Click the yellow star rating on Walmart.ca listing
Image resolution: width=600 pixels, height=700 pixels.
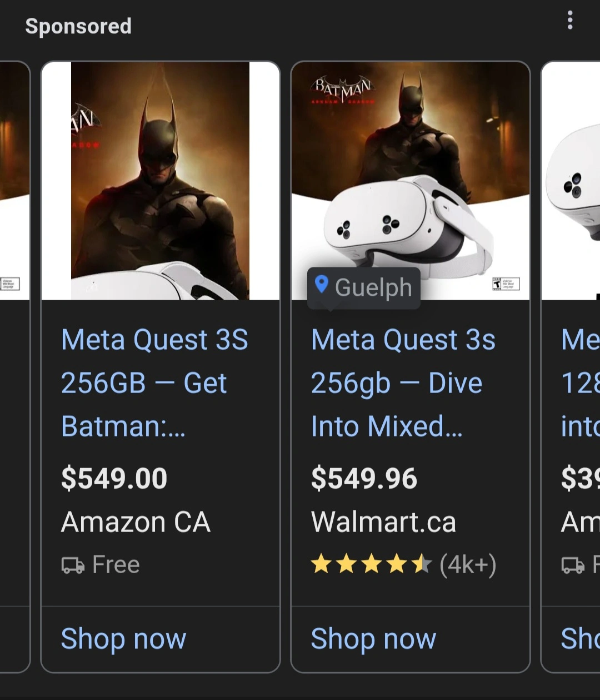[371, 564]
